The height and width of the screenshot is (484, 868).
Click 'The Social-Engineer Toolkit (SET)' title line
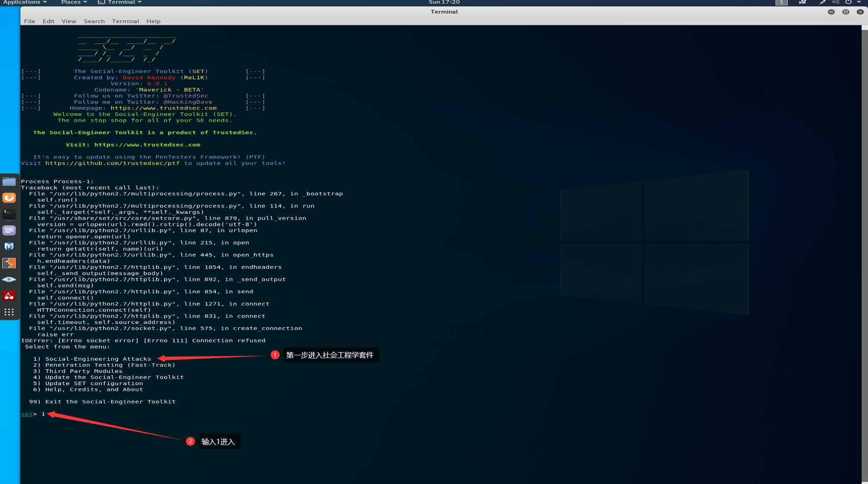tap(141, 72)
